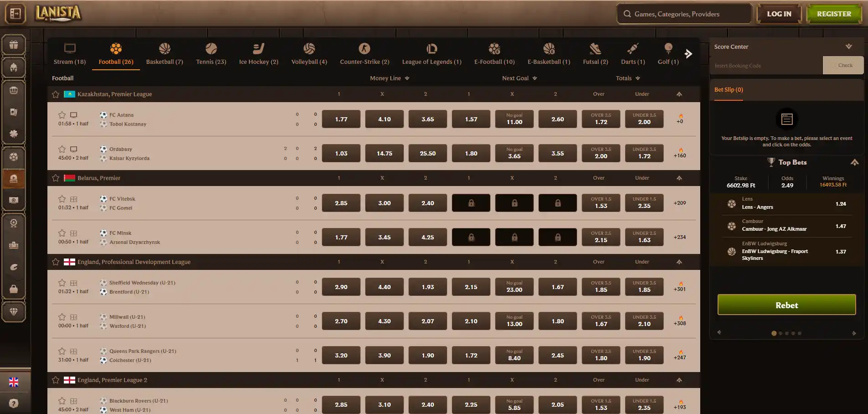868x414 pixels.
Task: Open the award ribbon icon in sidebar
Action: click(x=14, y=223)
